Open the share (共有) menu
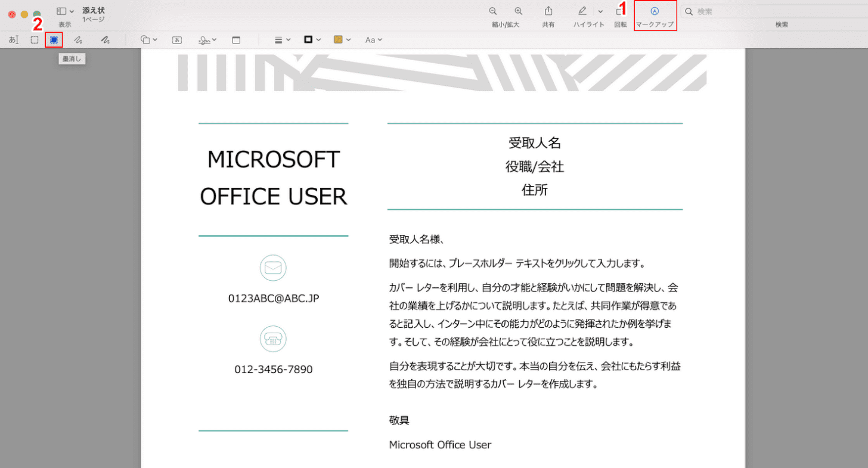The image size is (868, 468). click(x=548, y=11)
